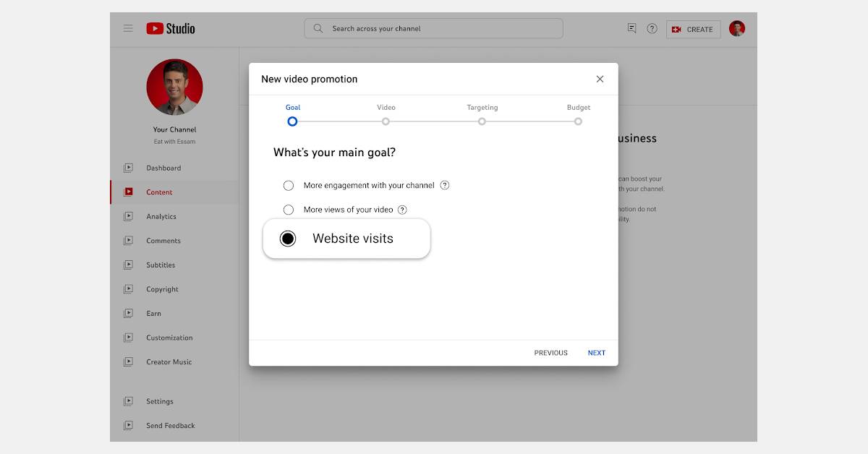
Task: Click the Earn sidebar icon
Action: (128, 313)
